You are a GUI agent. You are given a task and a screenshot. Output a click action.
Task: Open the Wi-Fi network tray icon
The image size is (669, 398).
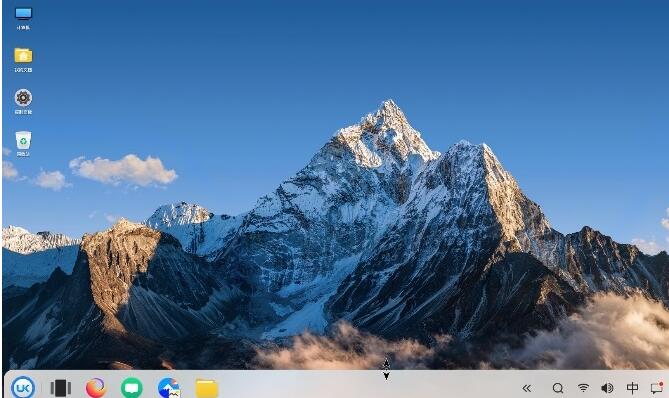pos(583,388)
